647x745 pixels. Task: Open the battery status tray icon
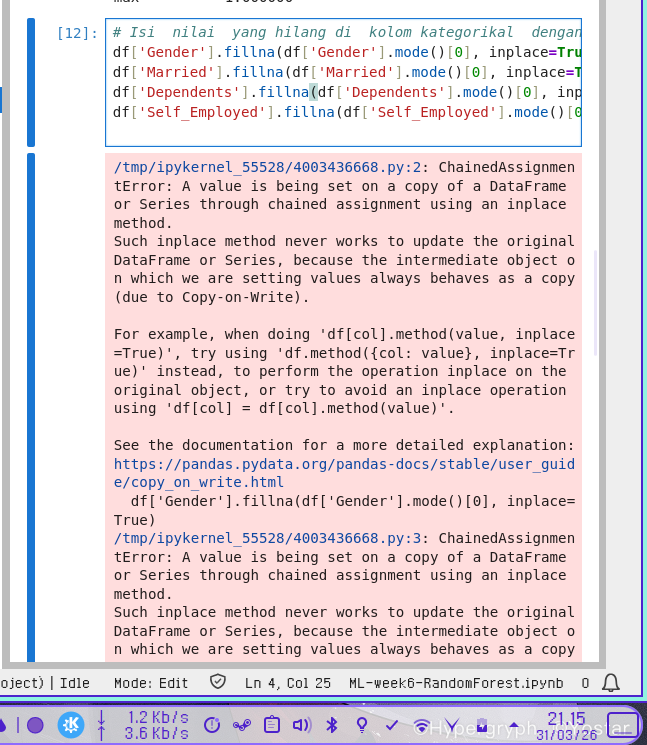[x=482, y=726]
